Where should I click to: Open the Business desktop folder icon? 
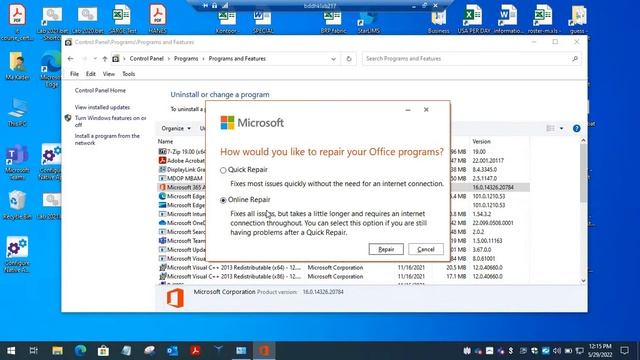click(438, 21)
